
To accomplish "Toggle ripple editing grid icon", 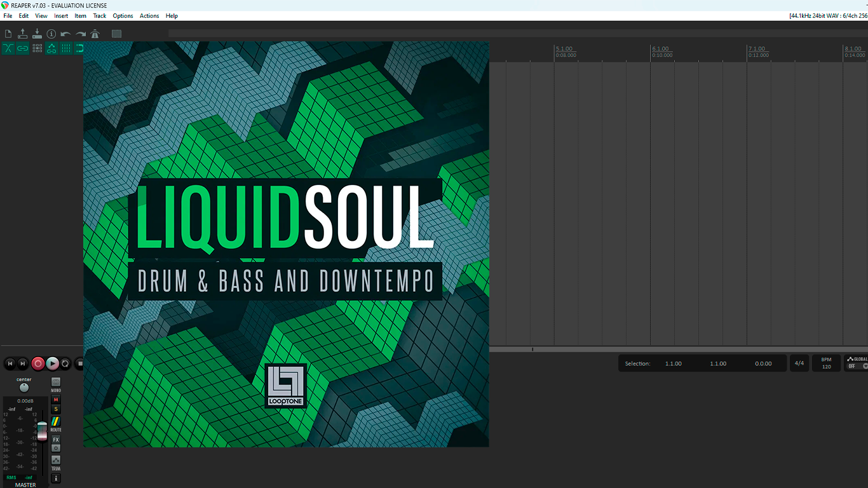I will click(x=37, y=48).
